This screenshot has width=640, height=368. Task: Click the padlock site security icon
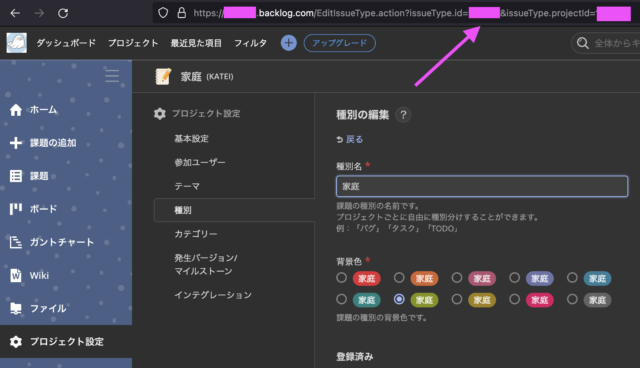pos(182,13)
